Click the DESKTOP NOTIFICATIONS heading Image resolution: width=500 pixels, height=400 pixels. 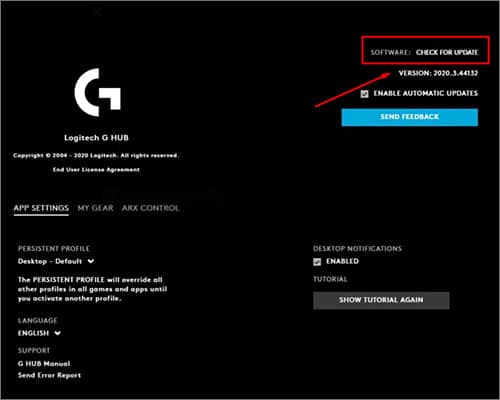357,249
